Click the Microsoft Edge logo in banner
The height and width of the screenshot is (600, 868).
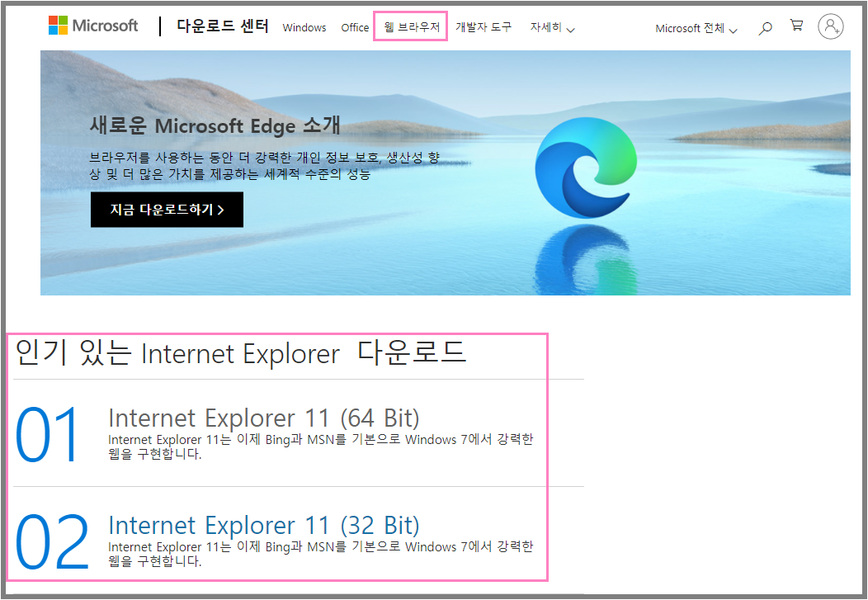coord(586,167)
